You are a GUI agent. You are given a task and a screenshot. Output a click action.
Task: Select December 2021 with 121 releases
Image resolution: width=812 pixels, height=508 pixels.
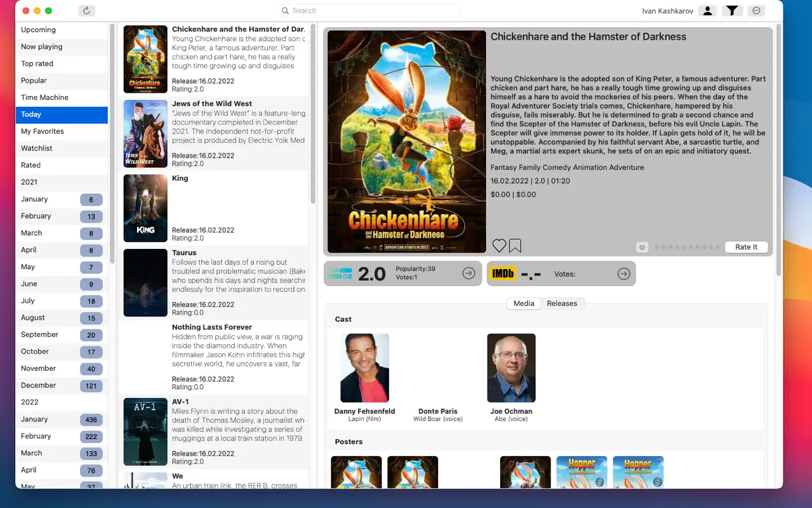[62, 385]
